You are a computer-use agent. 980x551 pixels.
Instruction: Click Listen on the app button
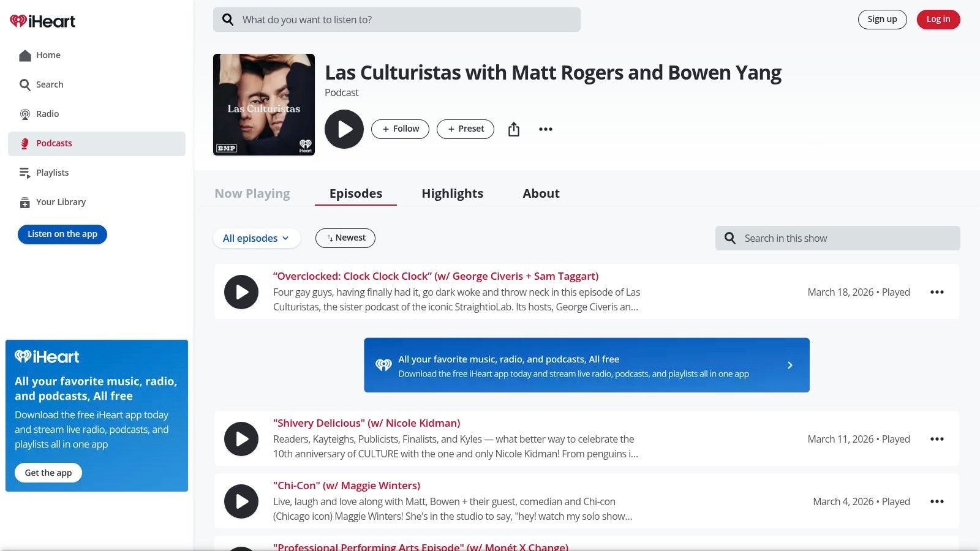(62, 234)
